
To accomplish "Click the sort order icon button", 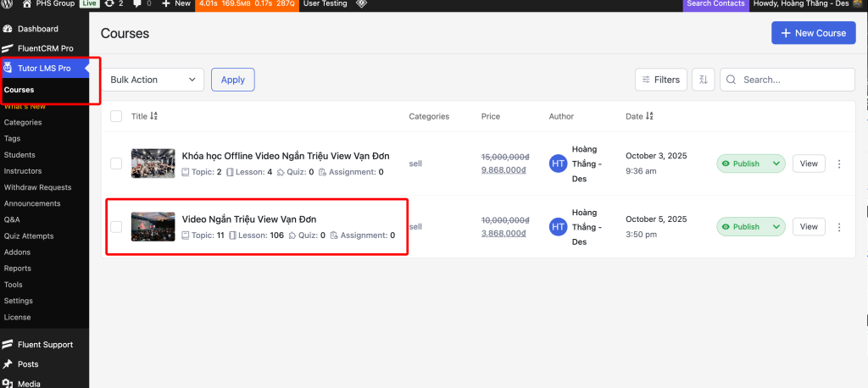I will pyautogui.click(x=703, y=80).
